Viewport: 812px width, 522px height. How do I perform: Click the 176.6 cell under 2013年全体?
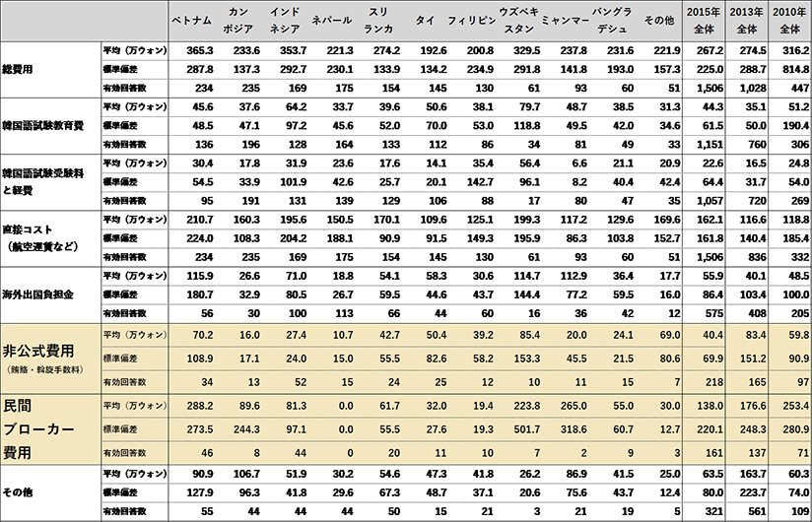pos(752,405)
